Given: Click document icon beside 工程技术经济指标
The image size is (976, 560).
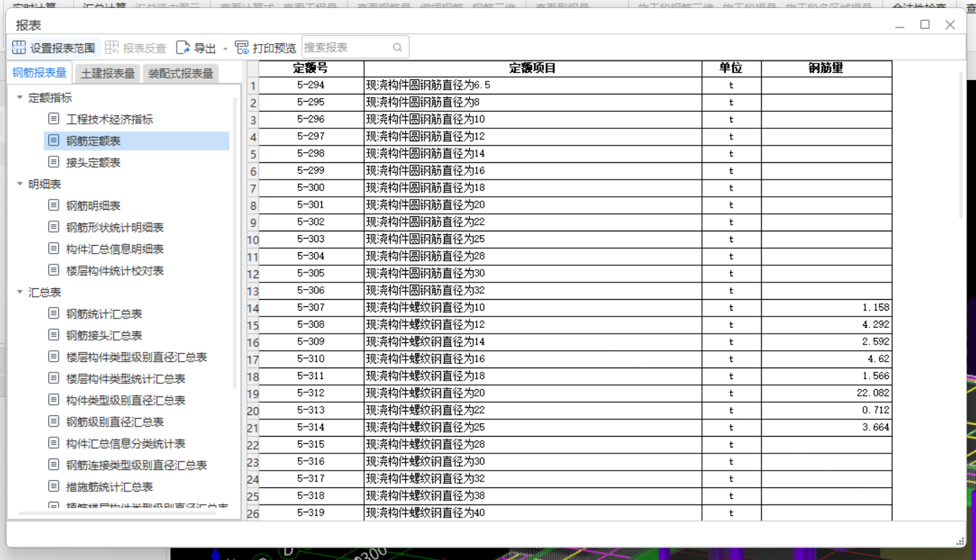Looking at the screenshot, I should pyautogui.click(x=53, y=119).
